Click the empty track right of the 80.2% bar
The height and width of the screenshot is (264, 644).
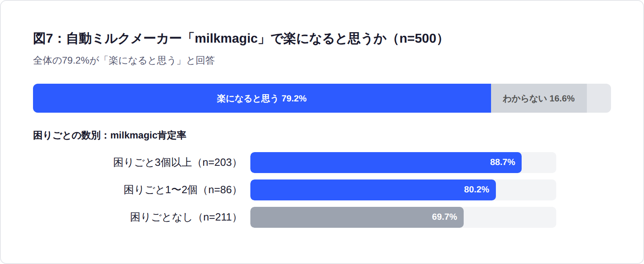click(x=526, y=190)
